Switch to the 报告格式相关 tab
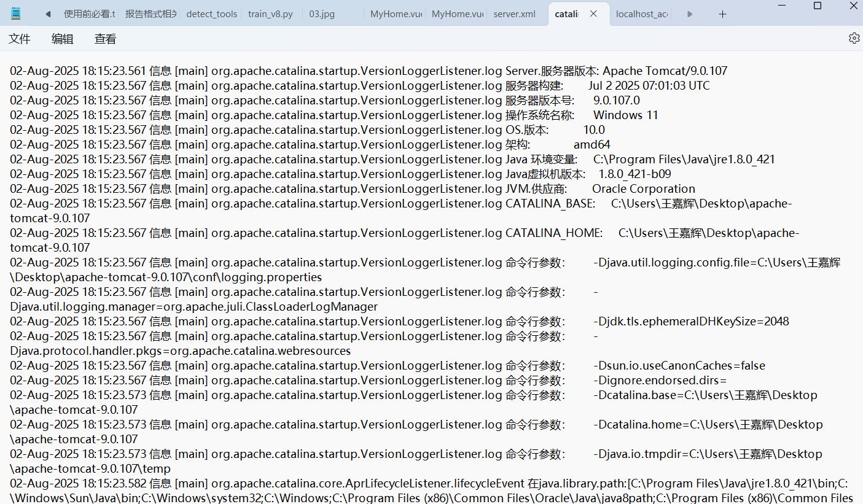Image resolution: width=863 pixels, height=504 pixels. click(x=150, y=14)
